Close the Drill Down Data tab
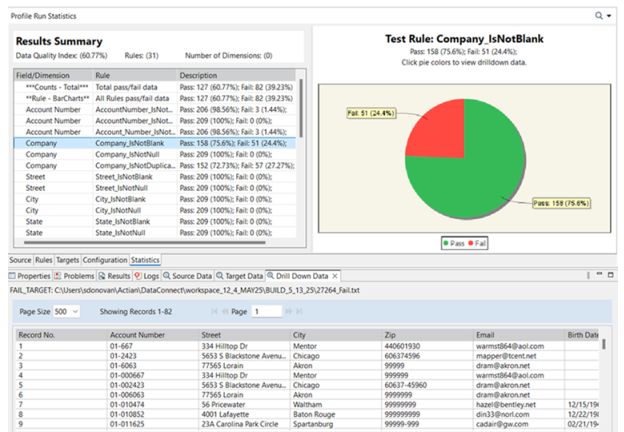 (336, 275)
